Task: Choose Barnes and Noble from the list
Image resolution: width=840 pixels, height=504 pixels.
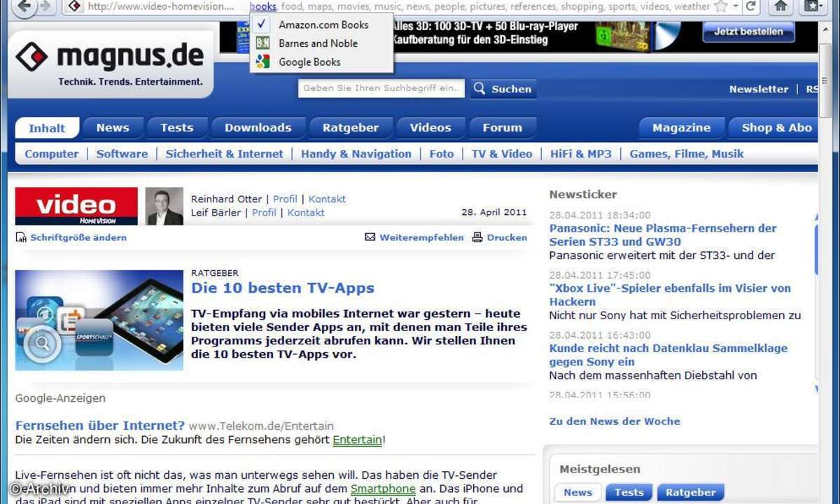Action: [321, 43]
